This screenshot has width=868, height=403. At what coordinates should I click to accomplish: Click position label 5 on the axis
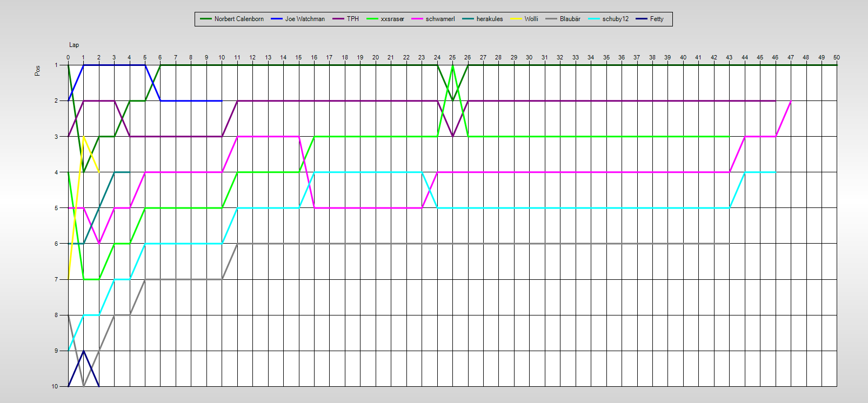click(56, 208)
